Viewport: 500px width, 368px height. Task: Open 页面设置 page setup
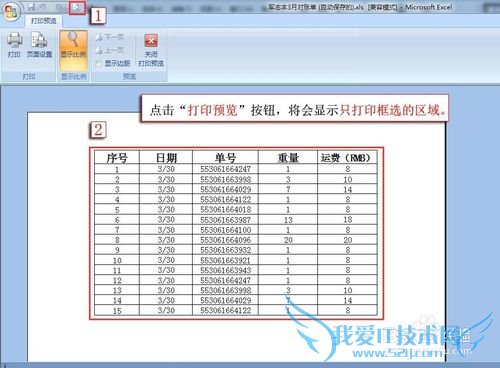click(x=39, y=45)
